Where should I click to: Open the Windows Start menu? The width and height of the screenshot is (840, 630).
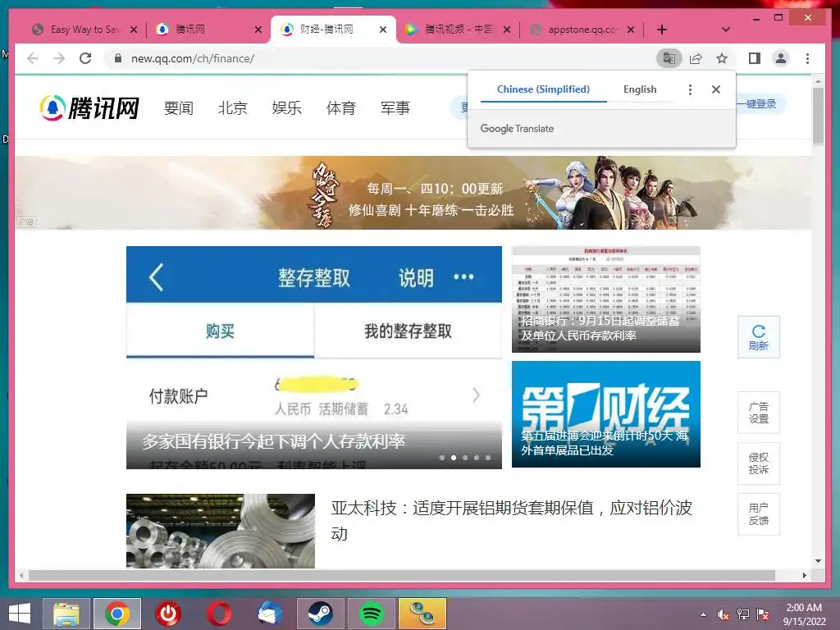pos(20,614)
